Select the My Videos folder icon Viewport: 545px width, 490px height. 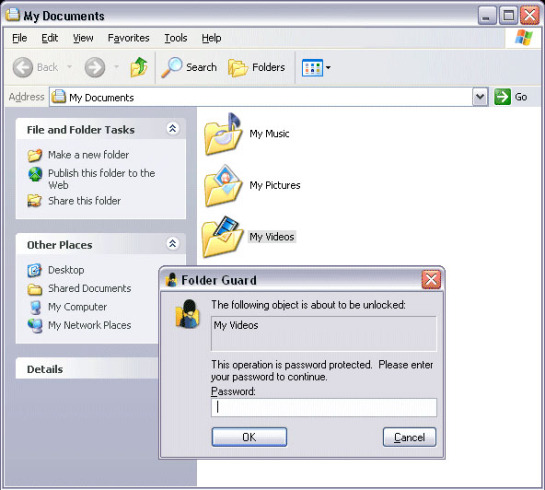223,237
